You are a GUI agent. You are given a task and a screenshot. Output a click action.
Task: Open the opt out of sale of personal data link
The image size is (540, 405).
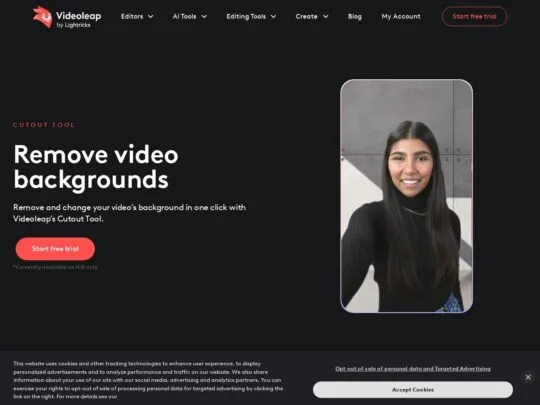[413, 368]
